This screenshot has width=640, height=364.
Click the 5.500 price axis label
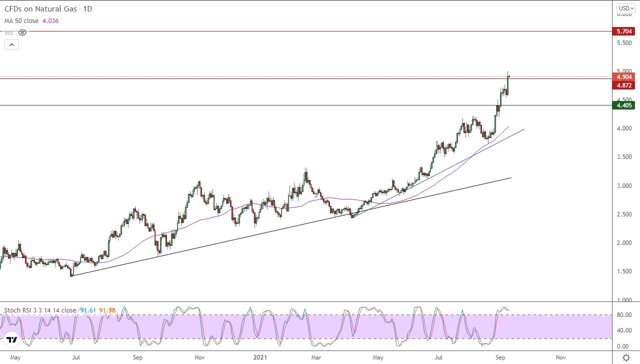click(624, 43)
